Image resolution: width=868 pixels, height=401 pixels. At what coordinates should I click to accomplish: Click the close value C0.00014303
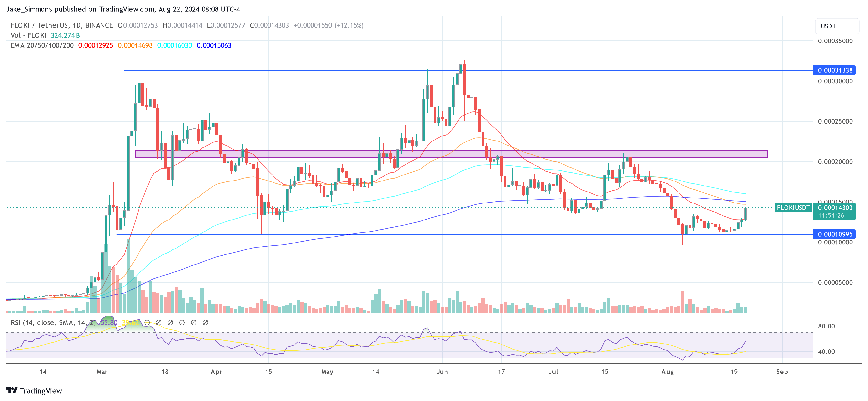pos(269,25)
